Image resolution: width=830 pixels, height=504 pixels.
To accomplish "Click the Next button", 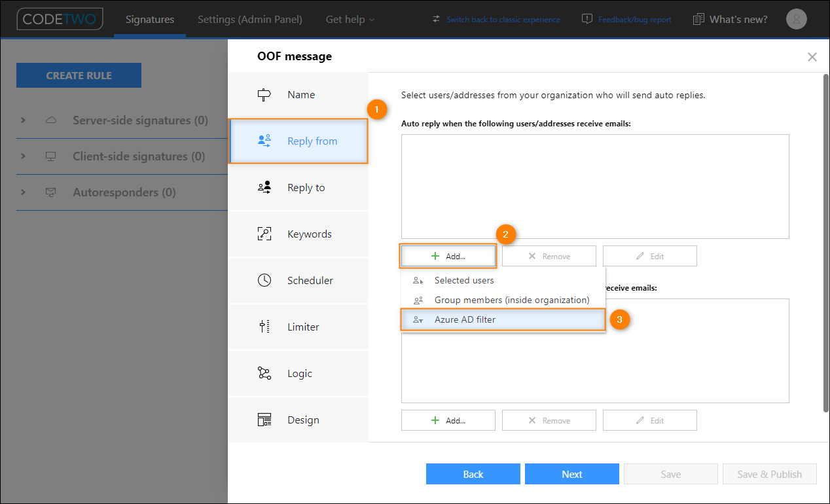I will click(572, 474).
